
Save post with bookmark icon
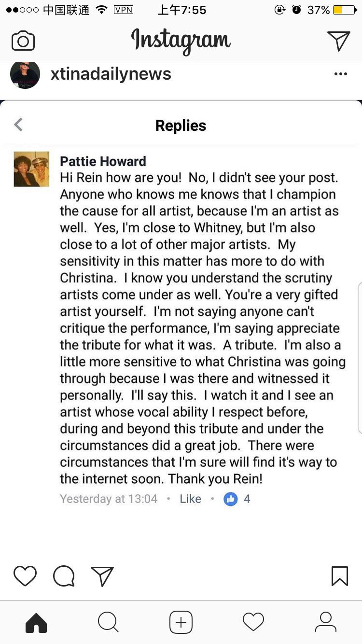click(340, 575)
